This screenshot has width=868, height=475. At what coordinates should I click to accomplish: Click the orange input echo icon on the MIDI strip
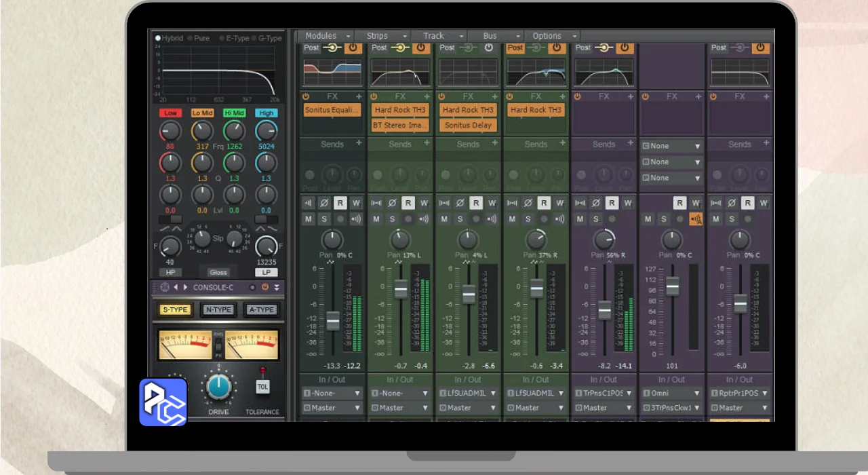[695, 218]
